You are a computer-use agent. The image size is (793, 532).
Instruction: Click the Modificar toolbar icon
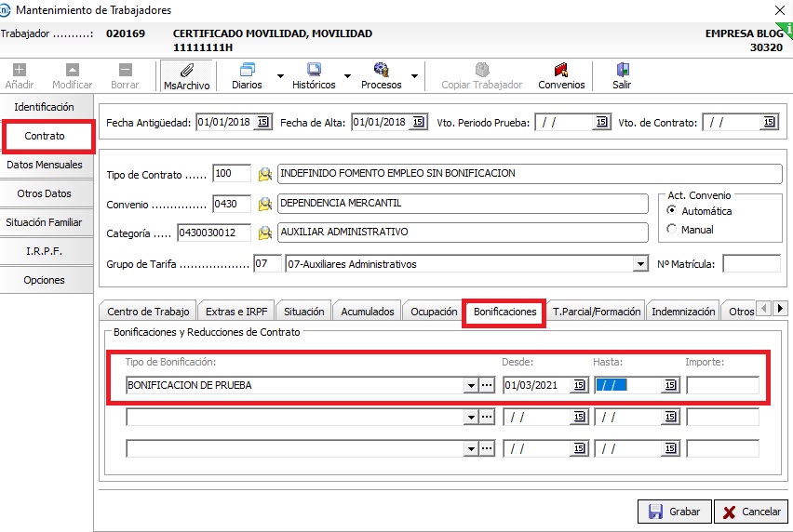[73, 70]
